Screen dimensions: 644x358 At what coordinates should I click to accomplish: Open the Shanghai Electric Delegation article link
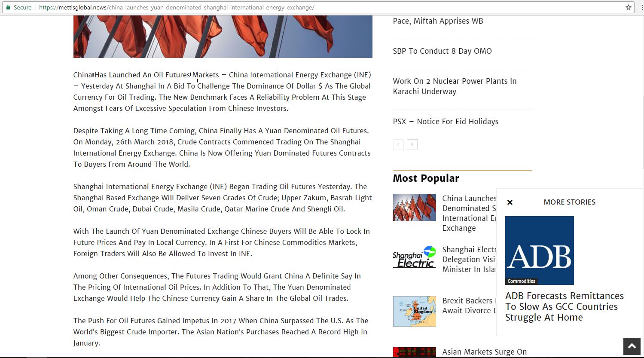pos(469,260)
